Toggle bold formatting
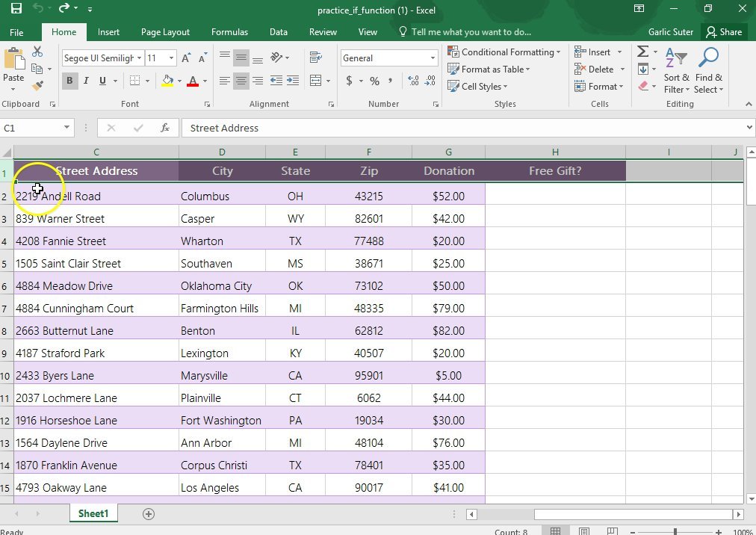Image resolution: width=756 pixels, height=535 pixels. [x=69, y=80]
